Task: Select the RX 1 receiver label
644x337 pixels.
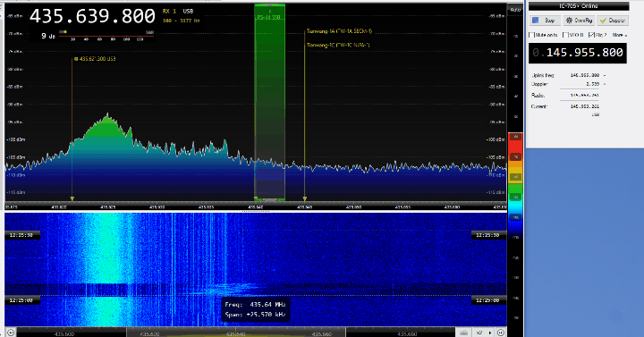Action: coord(169,12)
